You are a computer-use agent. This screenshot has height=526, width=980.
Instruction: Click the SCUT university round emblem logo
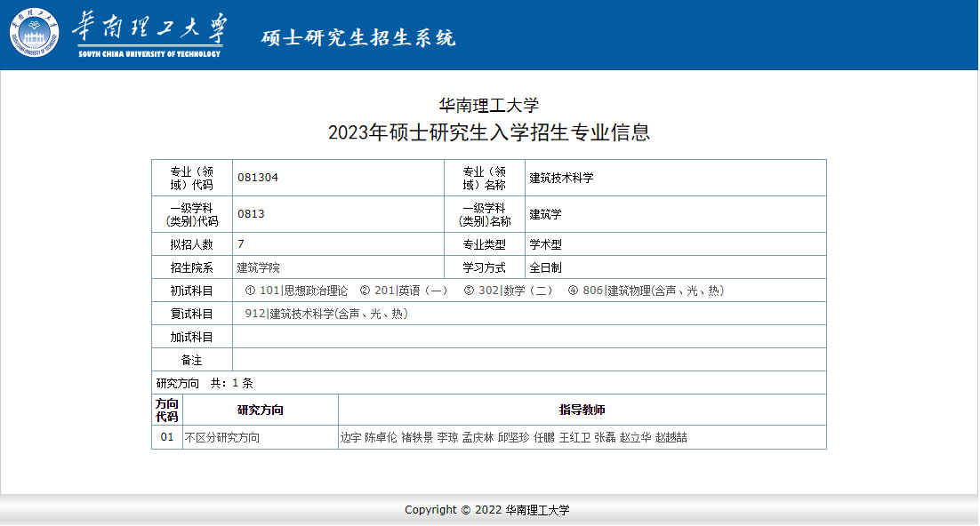pyautogui.click(x=35, y=33)
